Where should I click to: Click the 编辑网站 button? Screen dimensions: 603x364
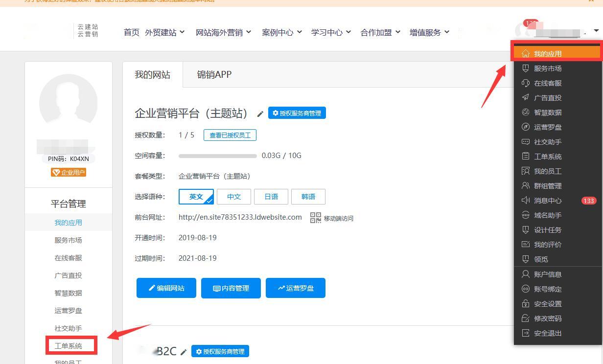coord(166,288)
